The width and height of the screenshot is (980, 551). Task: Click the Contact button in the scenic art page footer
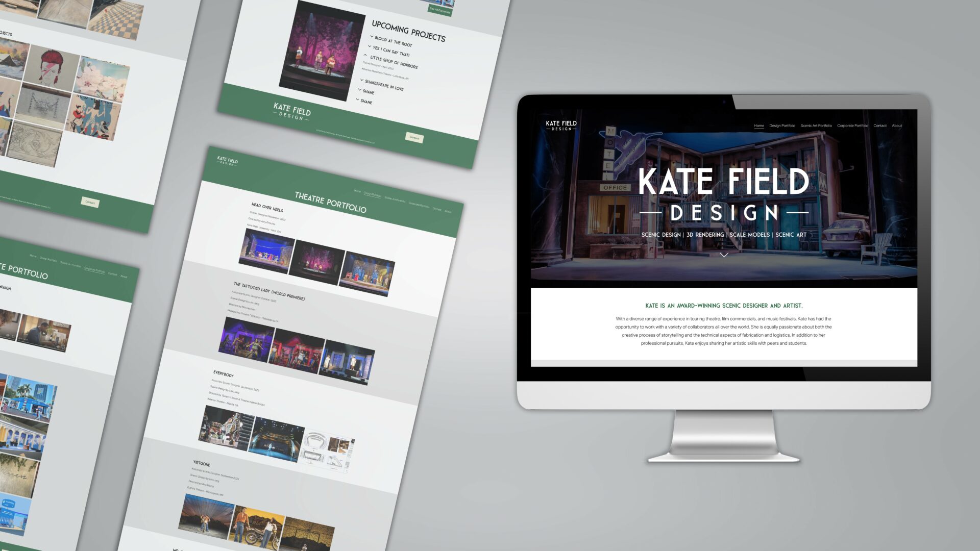click(90, 202)
